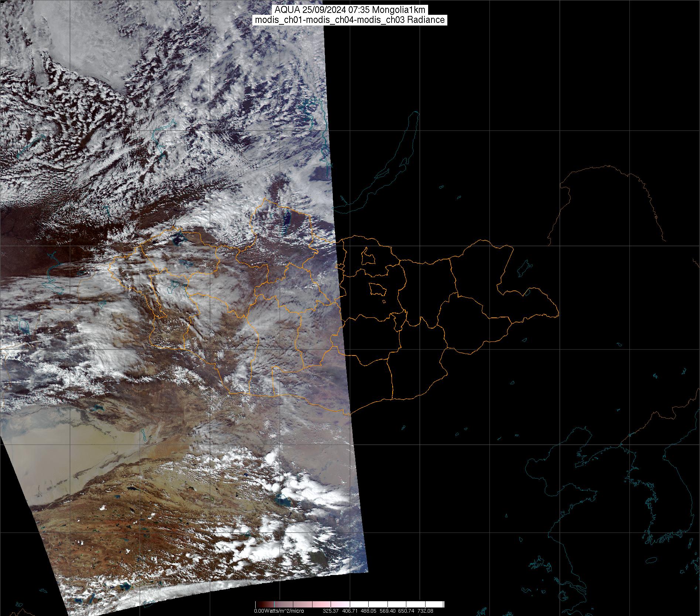Click the modis_ch01-modis_ch04-modis_ch03 Radiance label
This screenshot has height=616, width=700.
(x=350, y=20)
